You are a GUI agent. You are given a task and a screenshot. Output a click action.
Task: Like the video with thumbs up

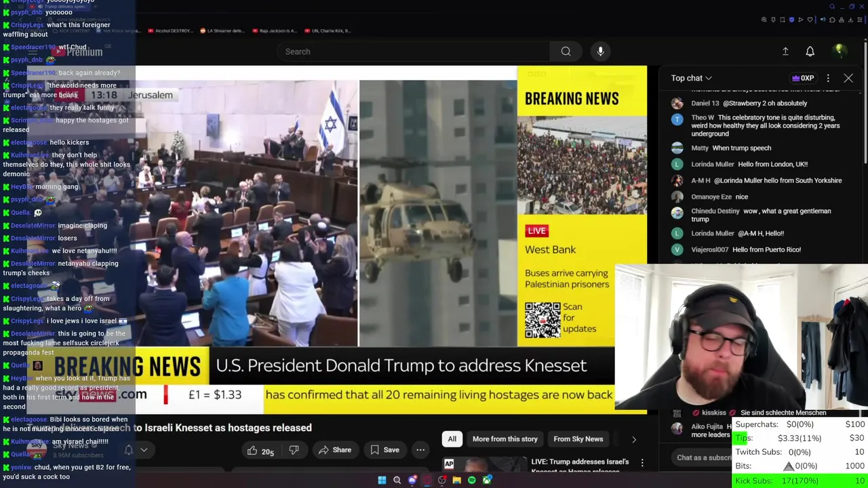[260, 450]
